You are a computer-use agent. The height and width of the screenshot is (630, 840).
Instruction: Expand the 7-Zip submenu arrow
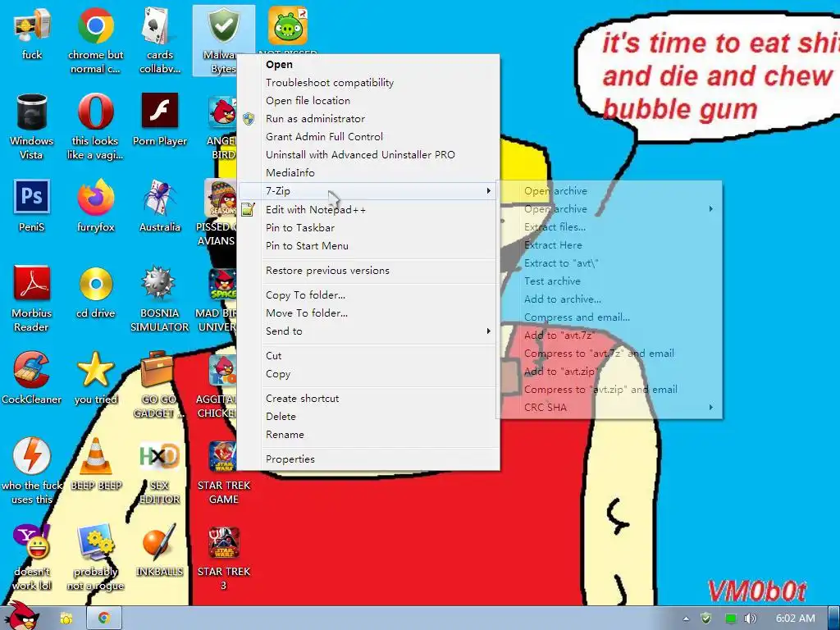click(488, 190)
